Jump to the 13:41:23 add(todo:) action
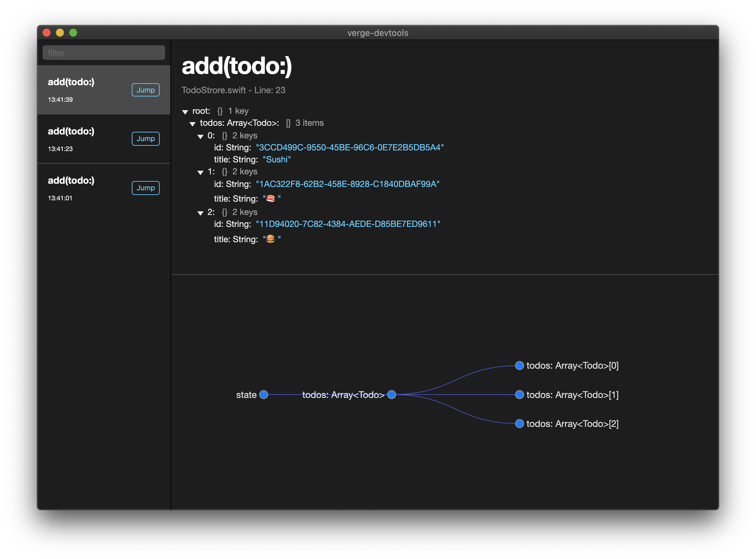 pos(145,139)
